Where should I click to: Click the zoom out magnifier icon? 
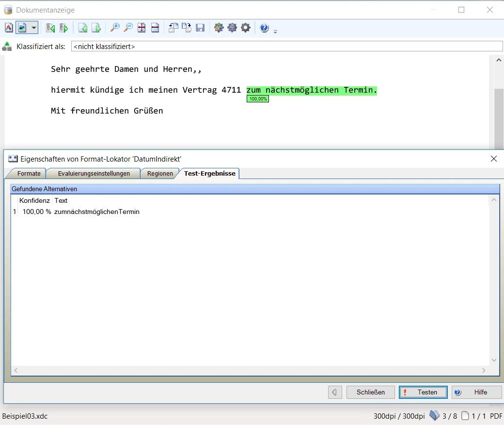coord(128,28)
